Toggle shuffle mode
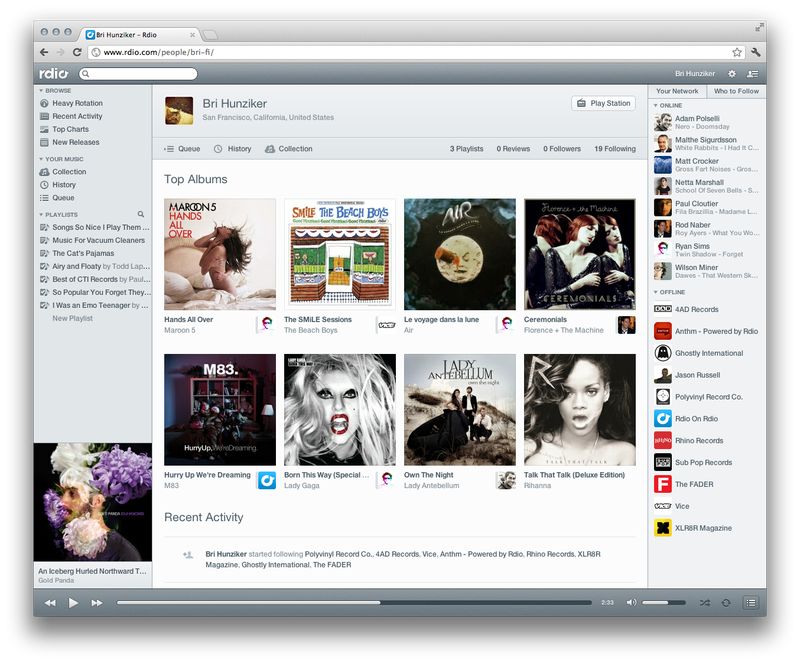 pos(705,603)
